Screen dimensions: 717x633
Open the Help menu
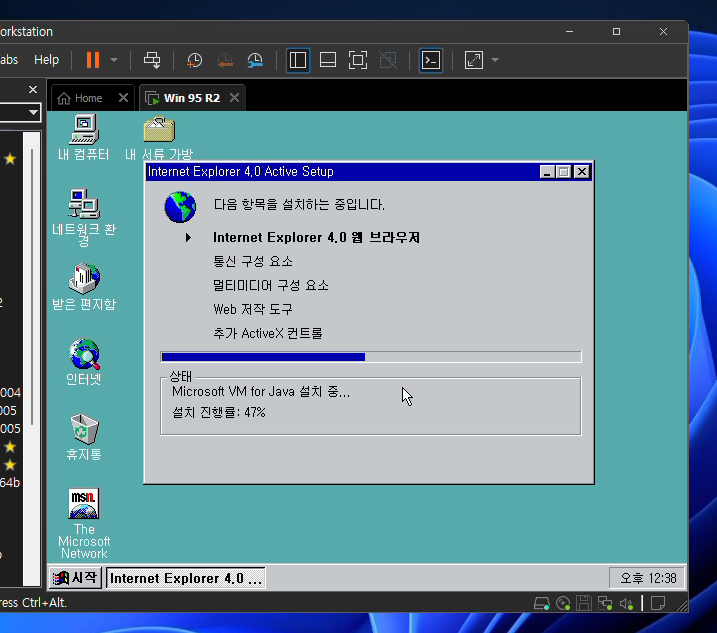(47, 60)
